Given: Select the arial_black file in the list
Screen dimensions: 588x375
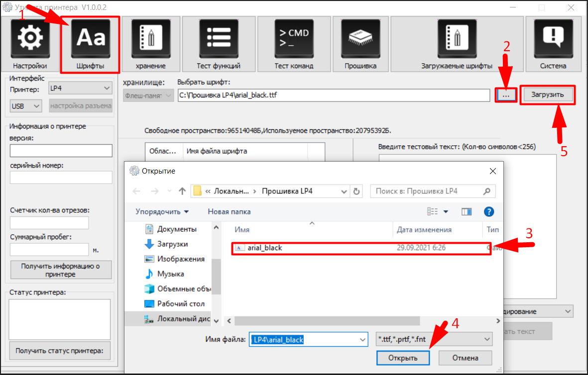Looking at the screenshot, I should pyautogui.click(x=265, y=248).
